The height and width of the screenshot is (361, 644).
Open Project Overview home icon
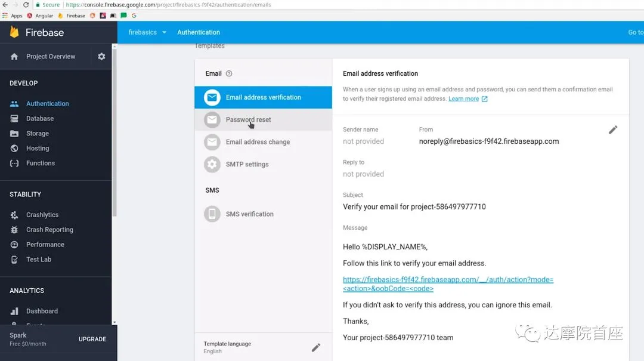14,56
